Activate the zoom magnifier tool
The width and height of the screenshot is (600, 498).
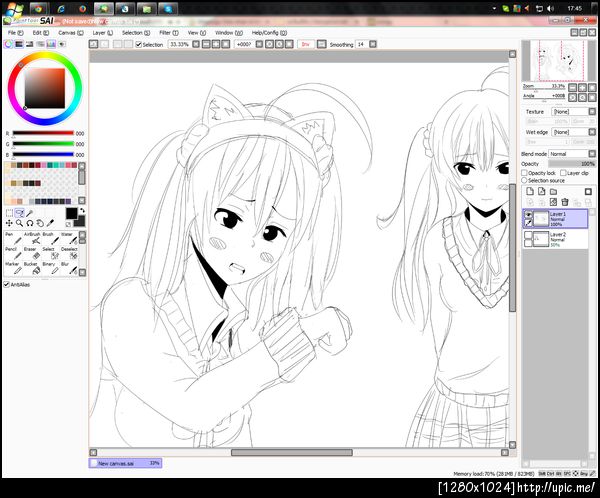click(x=19, y=223)
